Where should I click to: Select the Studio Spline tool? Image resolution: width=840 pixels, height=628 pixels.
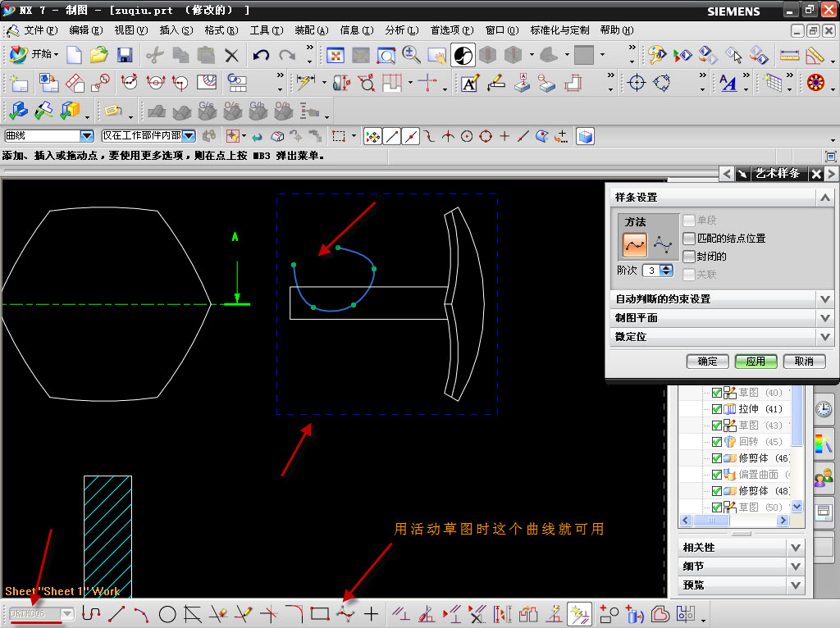click(x=345, y=613)
